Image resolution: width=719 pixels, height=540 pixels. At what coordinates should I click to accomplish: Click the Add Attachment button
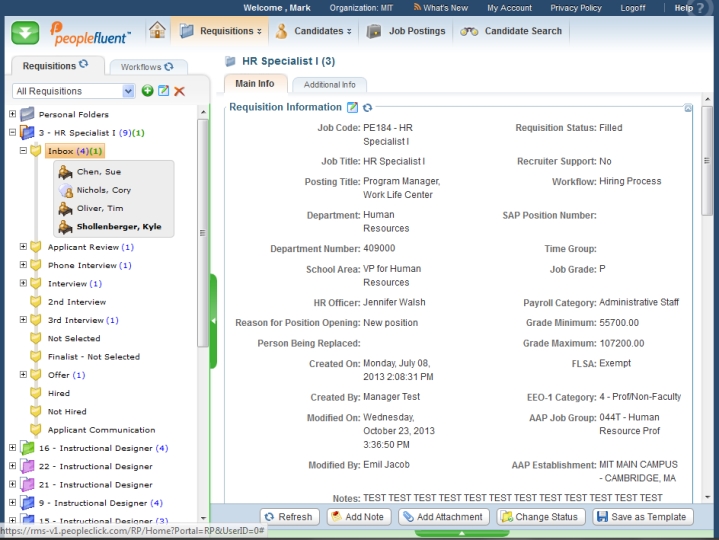(x=443, y=517)
